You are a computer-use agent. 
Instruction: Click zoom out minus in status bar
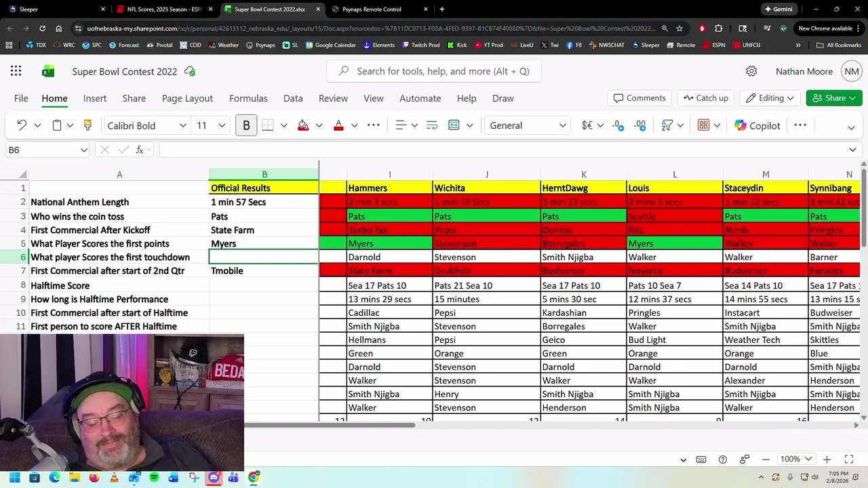pyautogui.click(x=766, y=459)
